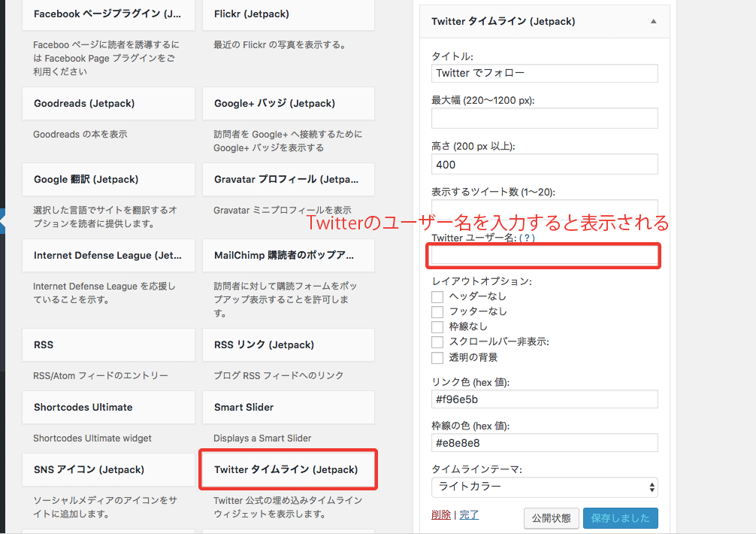Choose the Google 翻訳 (Jetpack) widget
Image resolution: width=756 pixels, height=534 pixels.
click(x=108, y=180)
